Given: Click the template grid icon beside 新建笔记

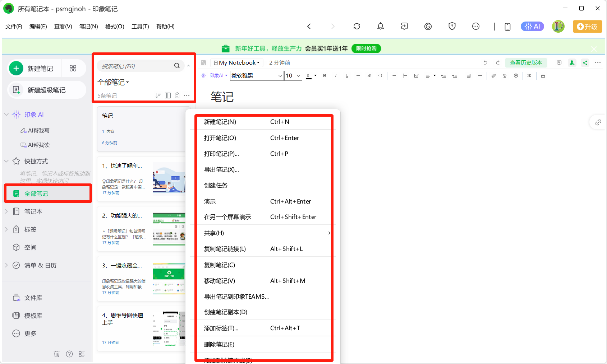Looking at the screenshot, I should (73, 68).
